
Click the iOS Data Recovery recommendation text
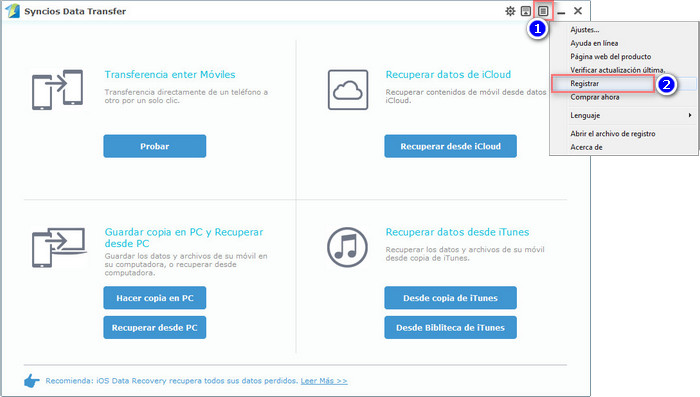171,381
